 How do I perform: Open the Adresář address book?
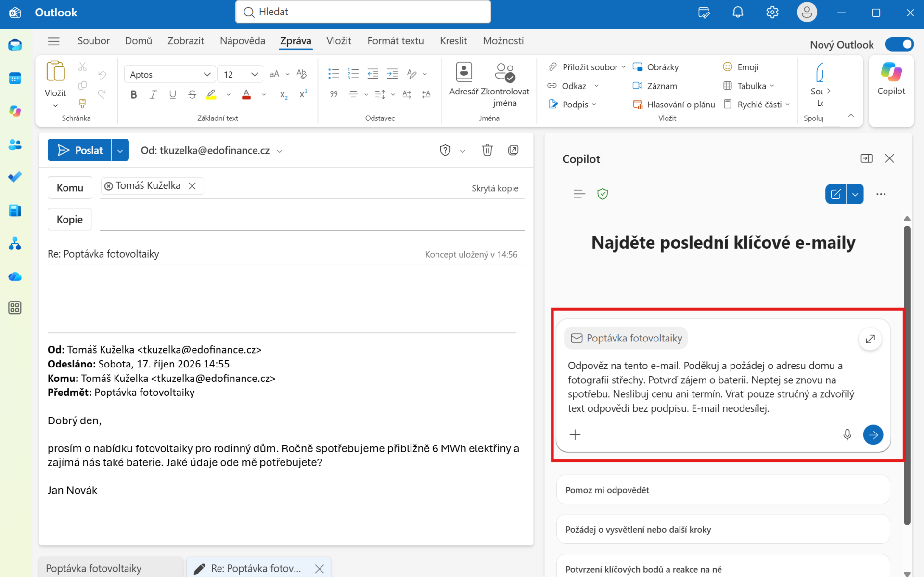[464, 79]
